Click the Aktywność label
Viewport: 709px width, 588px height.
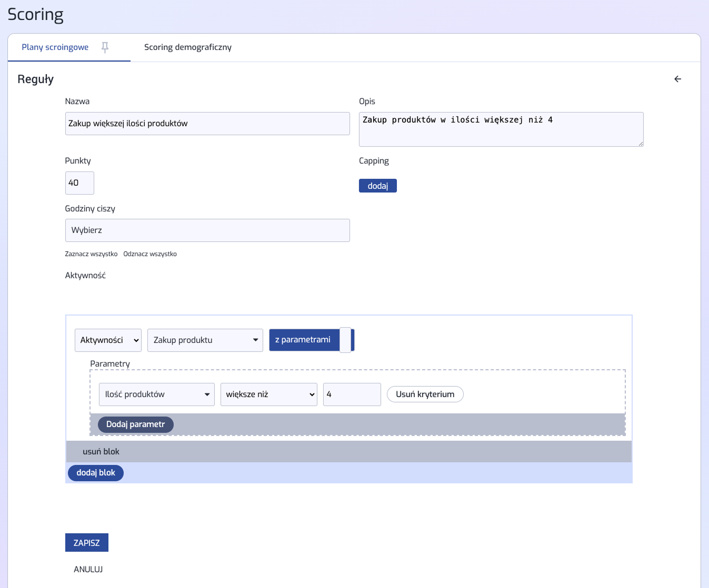pyautogui.click(x=85, y=276)
